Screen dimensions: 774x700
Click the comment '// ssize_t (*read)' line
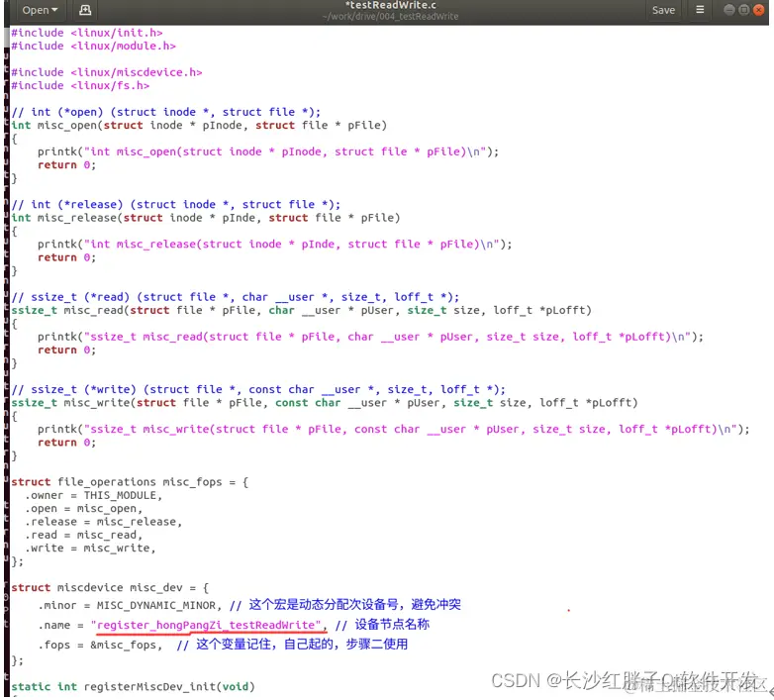(x=235, y=297)
